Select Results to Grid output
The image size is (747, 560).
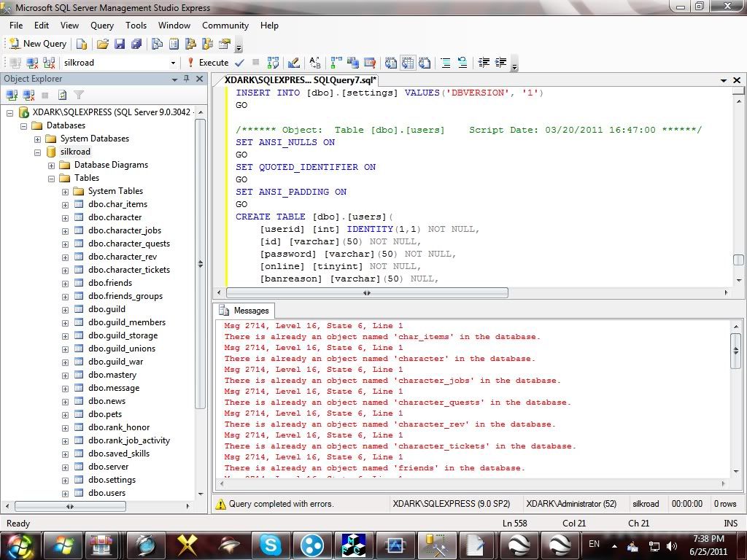[408, 63]
